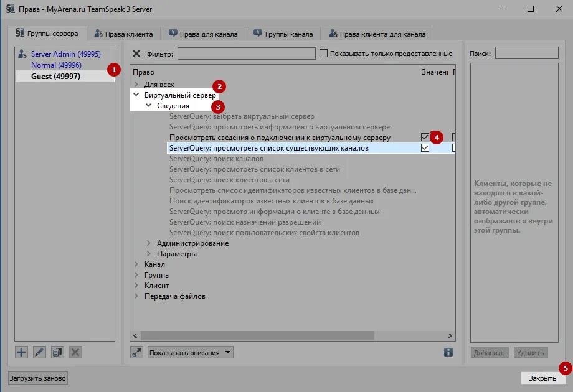Click the 'Значение' column header
The image size is (573, 392).
pos(435,72)
